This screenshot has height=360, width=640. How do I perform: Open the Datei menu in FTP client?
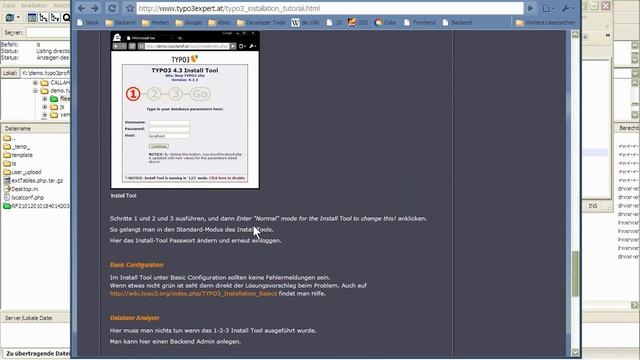pos(9,5)
